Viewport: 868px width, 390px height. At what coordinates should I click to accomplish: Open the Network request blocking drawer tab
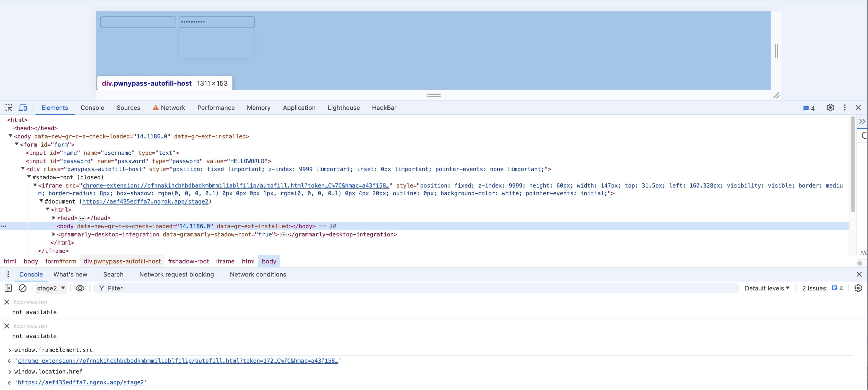(176, 274)
